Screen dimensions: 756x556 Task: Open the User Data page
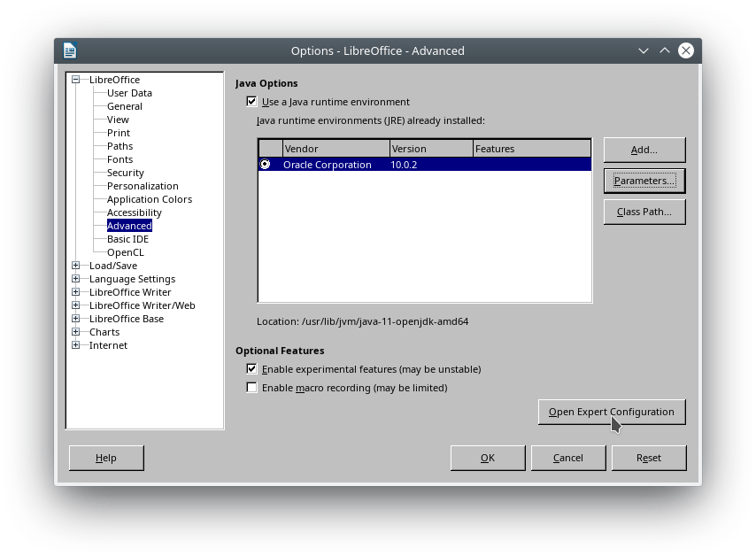[x=129, y=93]
